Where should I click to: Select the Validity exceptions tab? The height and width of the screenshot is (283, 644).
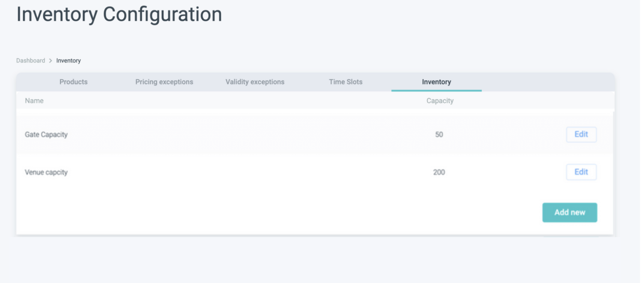point(255,82)
